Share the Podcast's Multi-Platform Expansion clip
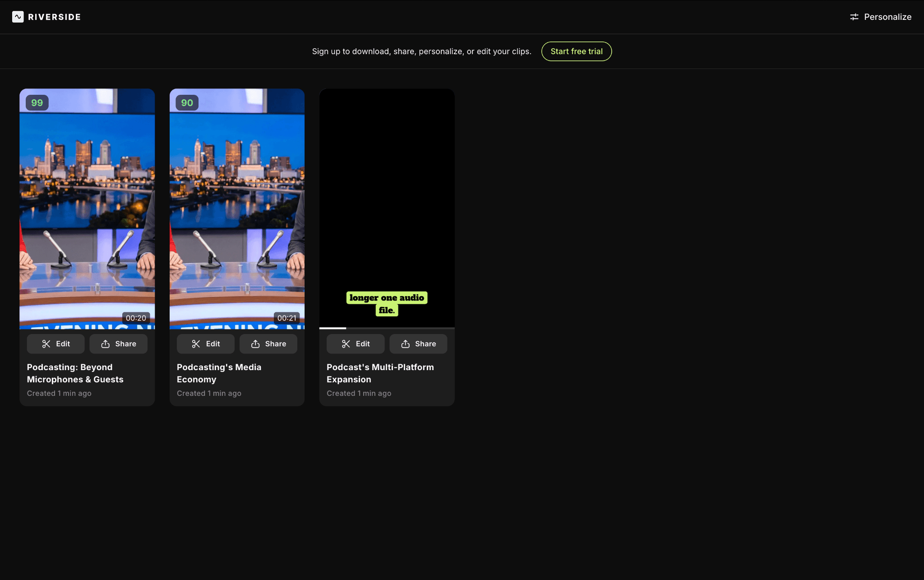This screenshot has height=580, width=924. click(418, 344)
